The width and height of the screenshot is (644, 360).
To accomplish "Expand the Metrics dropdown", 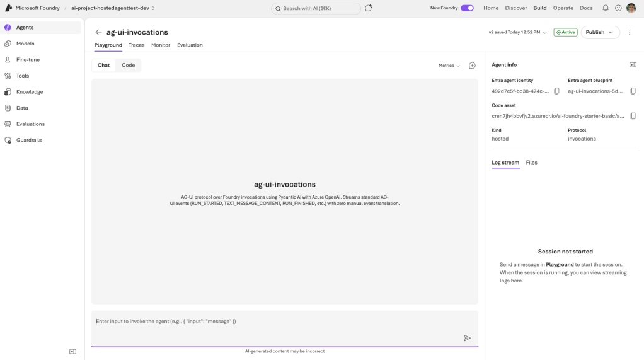I will point(449,66).
